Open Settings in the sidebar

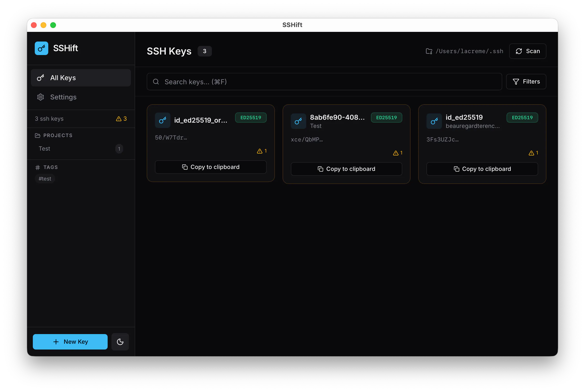(81, 97)
